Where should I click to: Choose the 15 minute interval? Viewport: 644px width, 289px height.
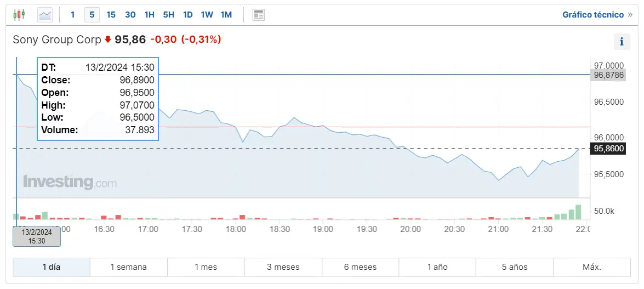coord(111,15)
